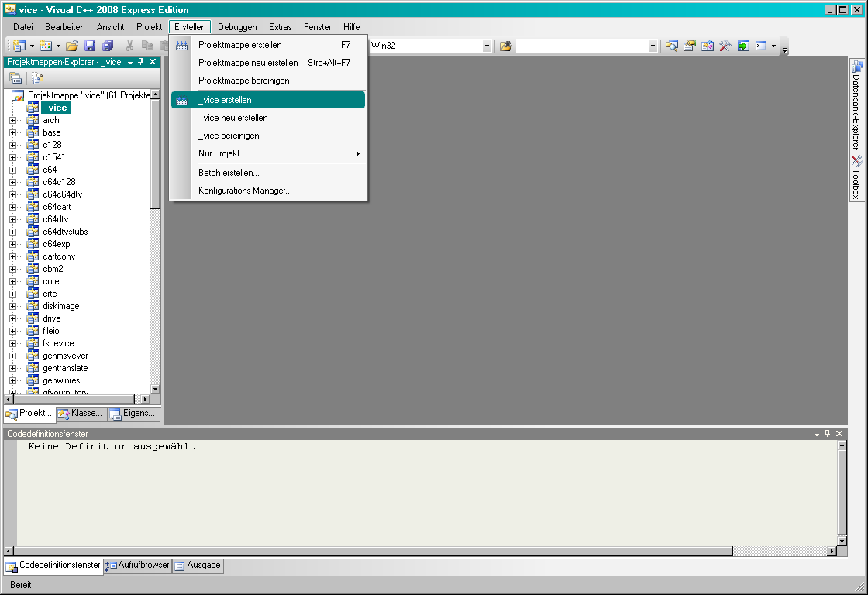868x595 pixels.
Task: Open the Toolbox hammer-and-wrench toolbar icon
Action: point(725,46)
